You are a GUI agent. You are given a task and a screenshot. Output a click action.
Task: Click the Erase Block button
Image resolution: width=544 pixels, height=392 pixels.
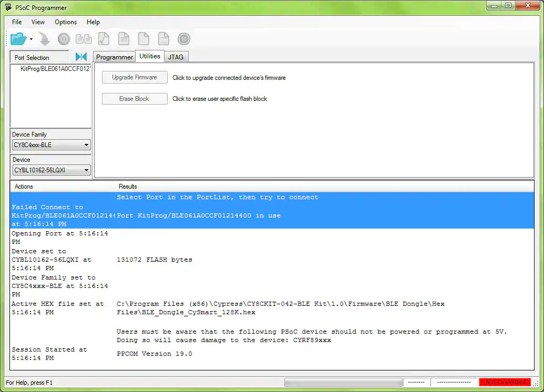click(x=135, y=99)
